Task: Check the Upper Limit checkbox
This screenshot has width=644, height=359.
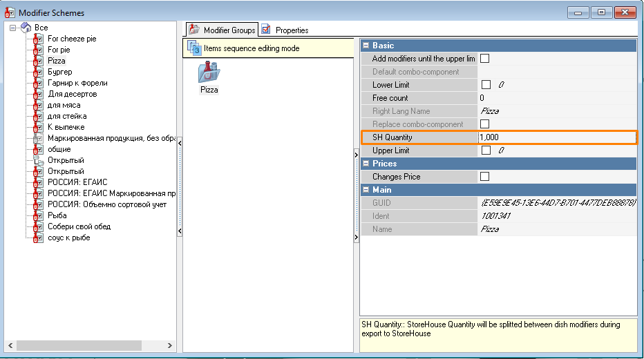Action: (x=485, y=151)
